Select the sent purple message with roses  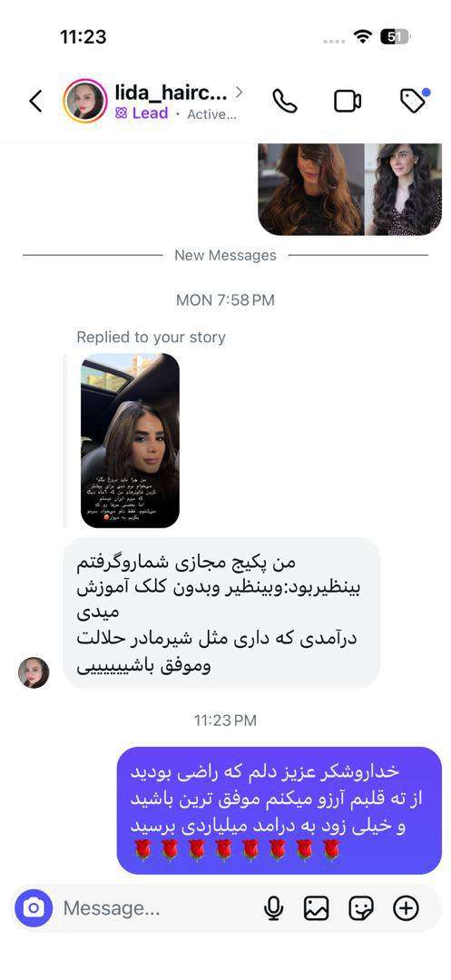click(279, 810)
